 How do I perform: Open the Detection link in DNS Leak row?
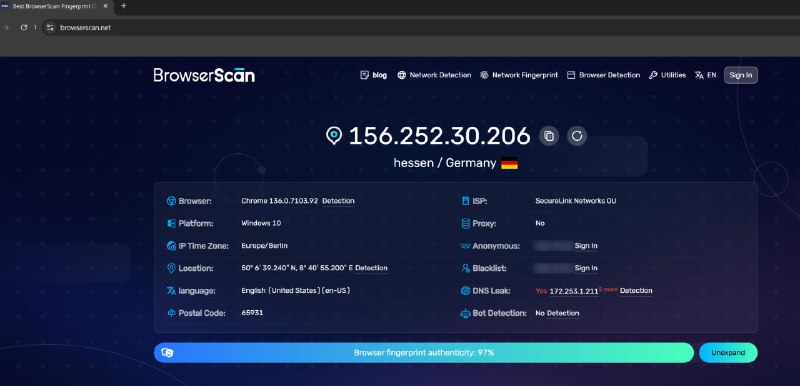[x=636, y=291]
